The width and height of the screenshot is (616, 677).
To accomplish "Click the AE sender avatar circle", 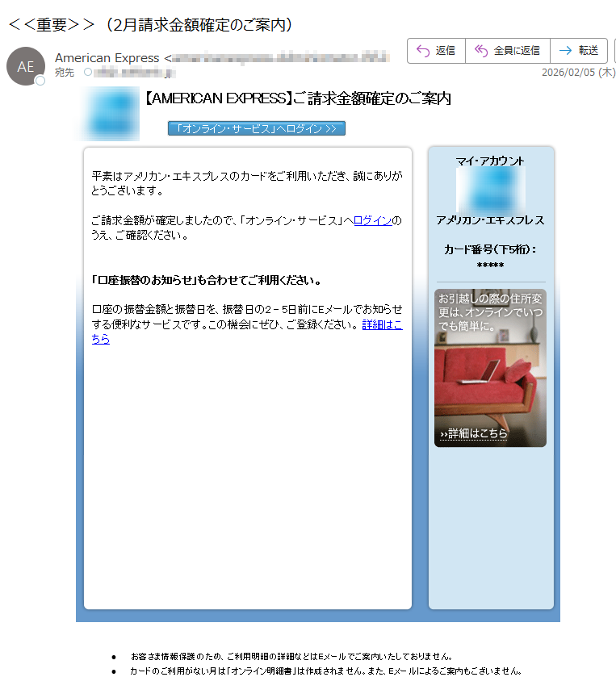I will [x=26, y=66].
